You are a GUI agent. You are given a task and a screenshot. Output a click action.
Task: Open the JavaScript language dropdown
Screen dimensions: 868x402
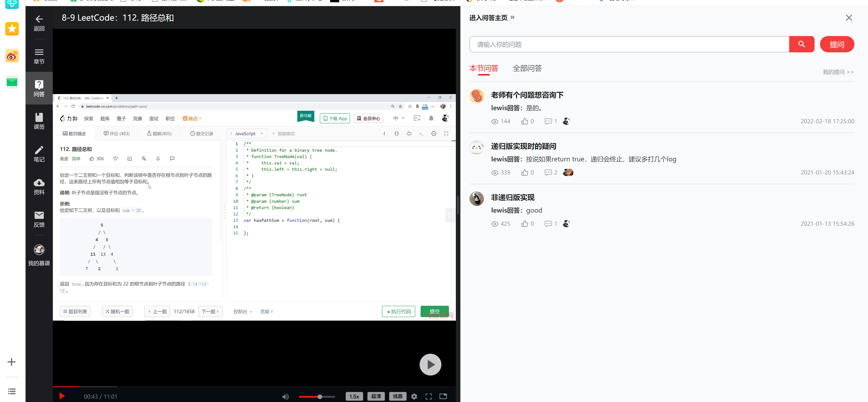246,133
